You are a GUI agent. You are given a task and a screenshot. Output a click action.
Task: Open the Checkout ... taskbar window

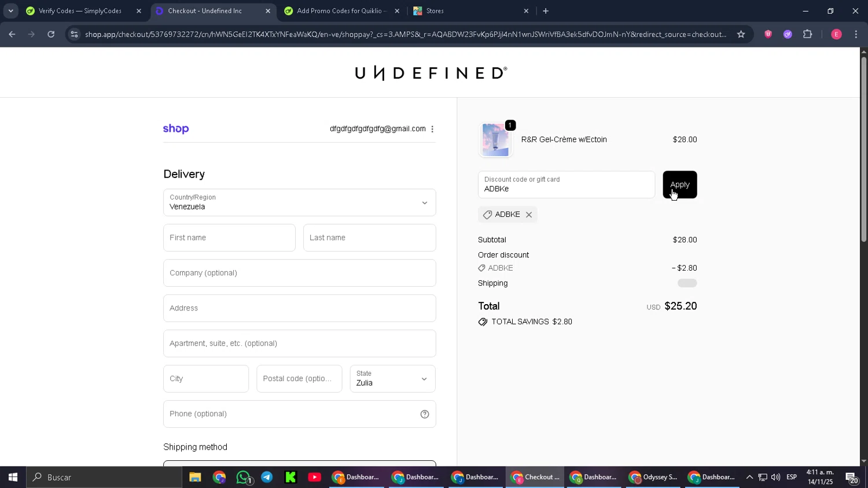point(536,477)
